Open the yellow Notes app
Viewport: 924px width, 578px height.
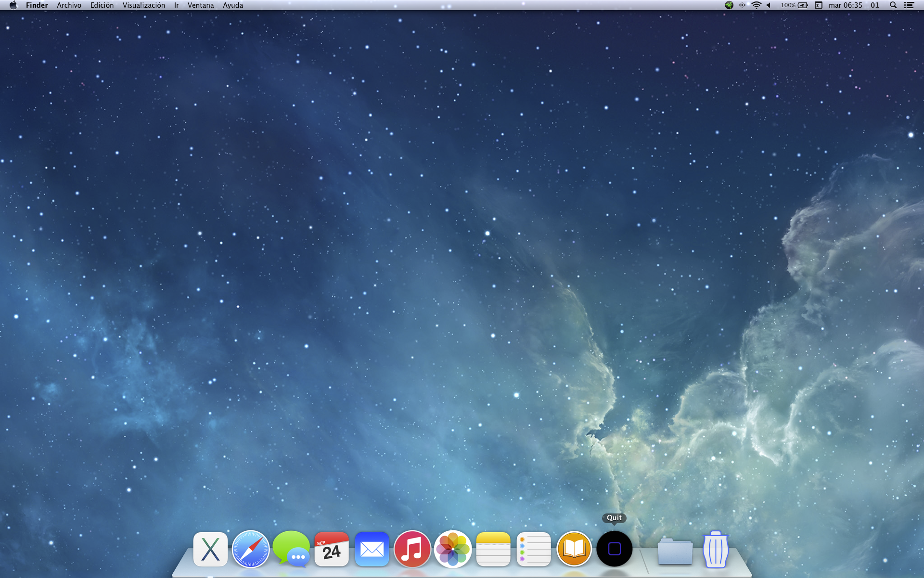(493, 549)
